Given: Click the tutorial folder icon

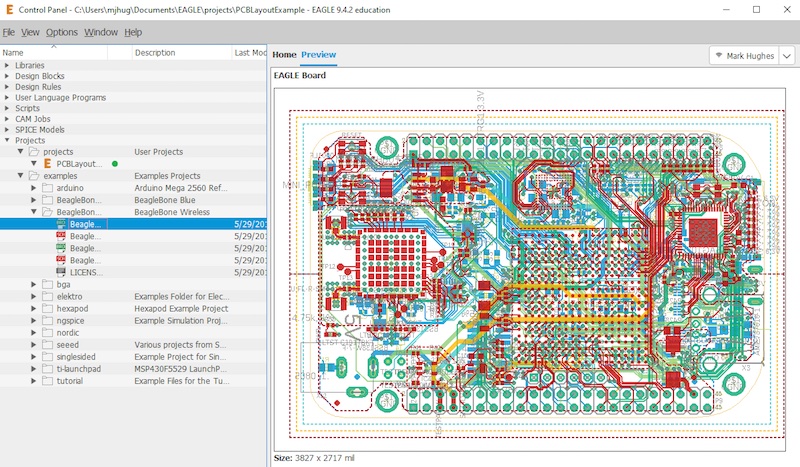Looking at the screenshot, I should [47, 381].
